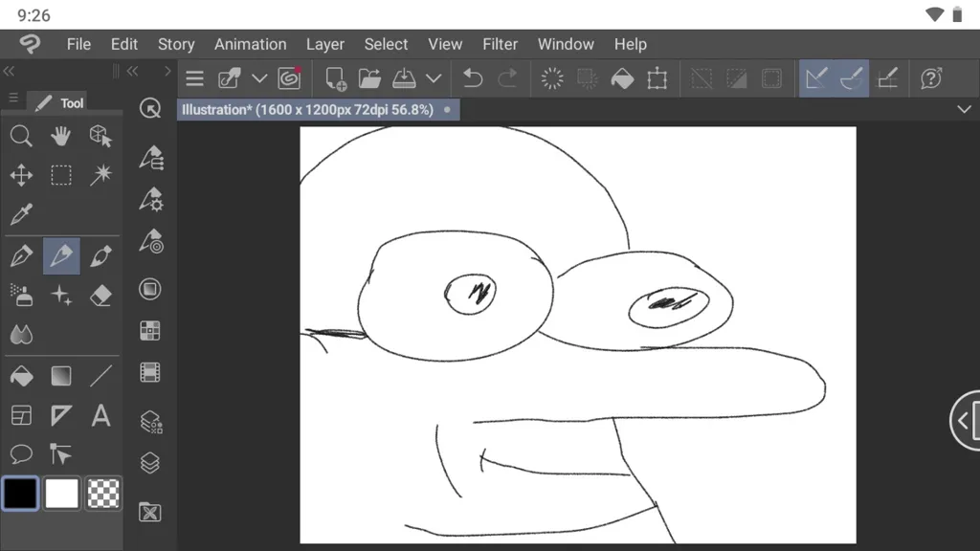
Task: Select the highlighted Pencil tool
Action: click(61, 256)
